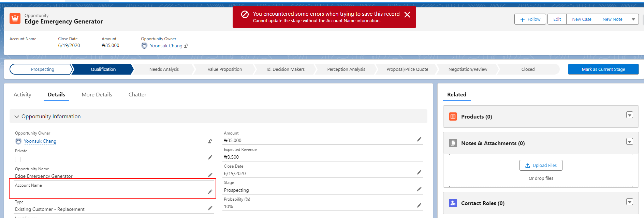Edit the Probability (%) pencil icon
644x218 pixels.
coord(419,205)
